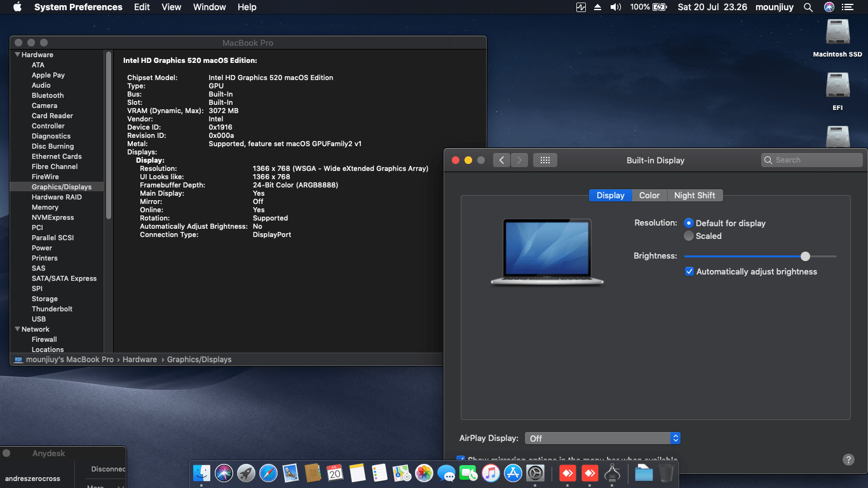This screenshot has height=488, width=868.
Task: Click the MacBook display thumbnail image
Action: [x=547, y=252]
